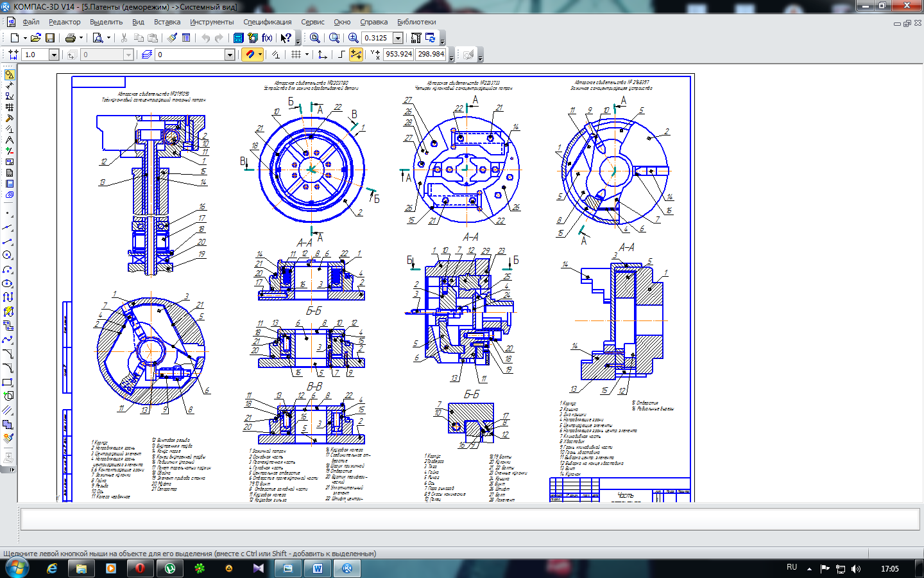924x578 pixels.
Task: Open Microsoft Word from the taskbar
Action: point(318,568)
